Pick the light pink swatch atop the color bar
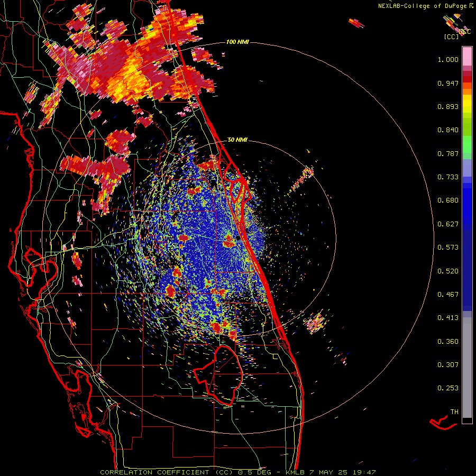 click(x=467, y=57)
